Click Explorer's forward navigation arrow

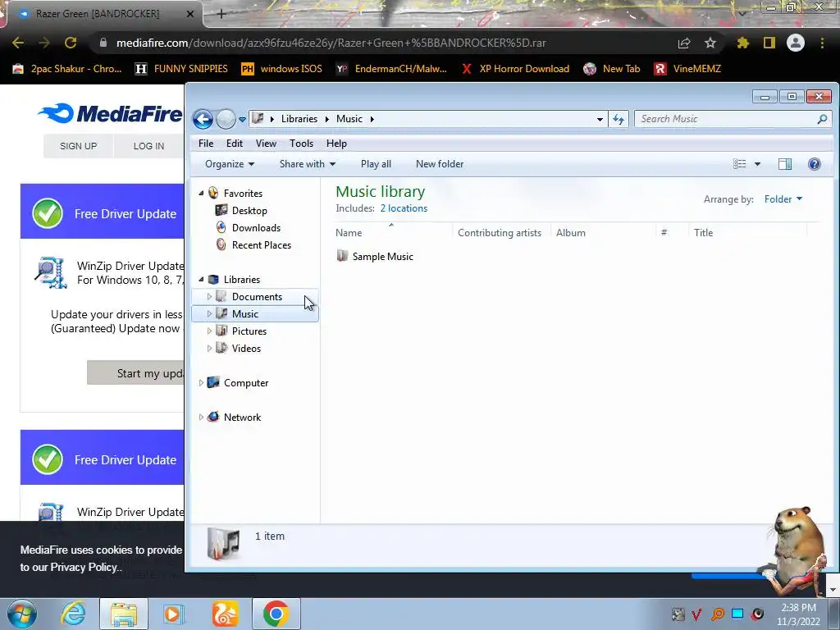point(226,119)
